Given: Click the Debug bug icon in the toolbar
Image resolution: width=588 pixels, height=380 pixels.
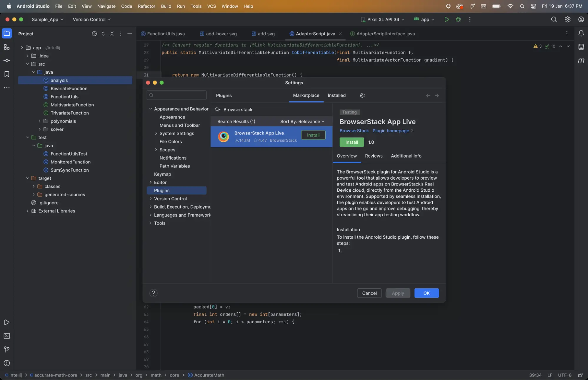Looking at the screenshot, I should tap(458, 19).
